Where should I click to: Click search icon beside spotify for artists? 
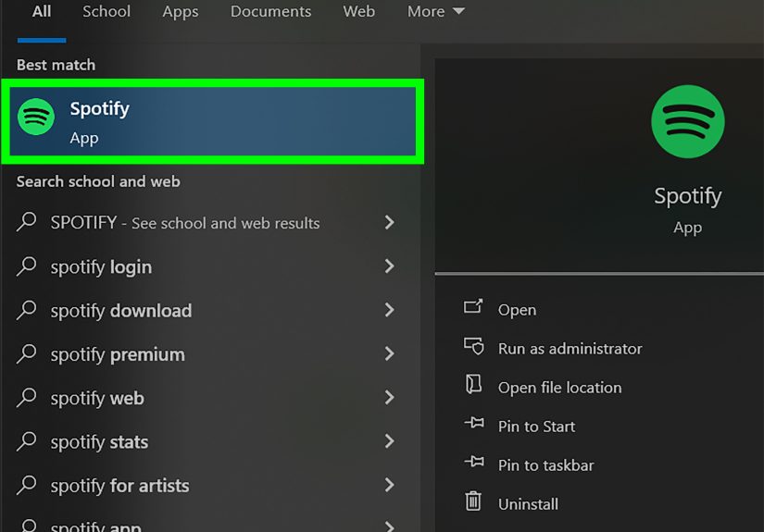[26, 485]
